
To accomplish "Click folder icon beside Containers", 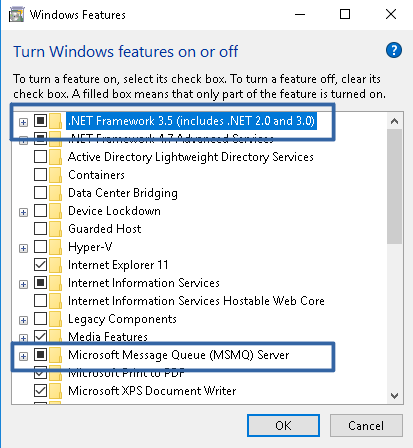I will click(x=56, y=175).
